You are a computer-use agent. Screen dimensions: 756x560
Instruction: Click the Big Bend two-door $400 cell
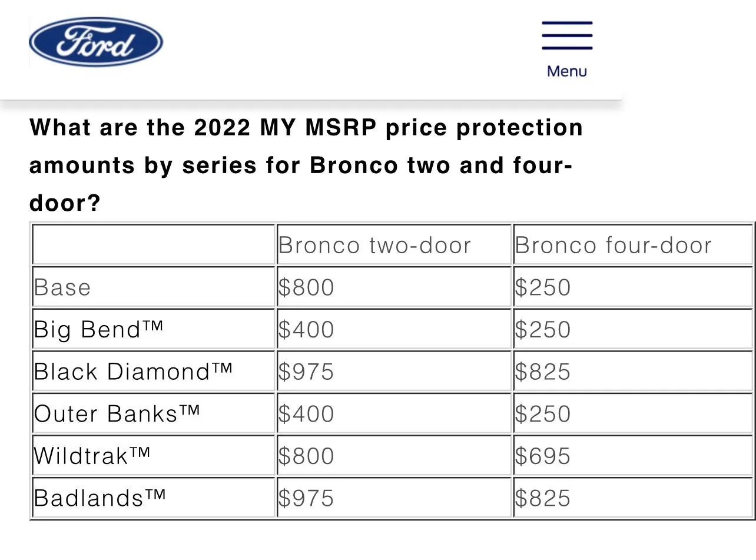click(394, 329)
